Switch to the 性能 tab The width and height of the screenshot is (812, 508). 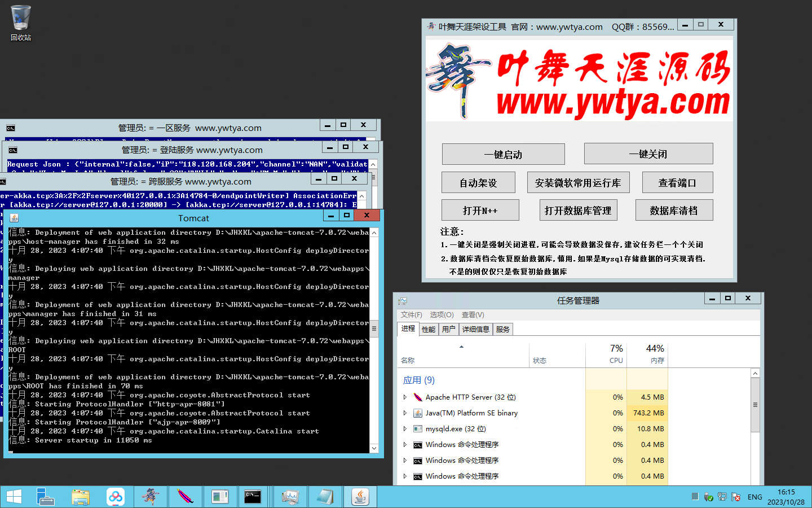(x=429, y=329)
